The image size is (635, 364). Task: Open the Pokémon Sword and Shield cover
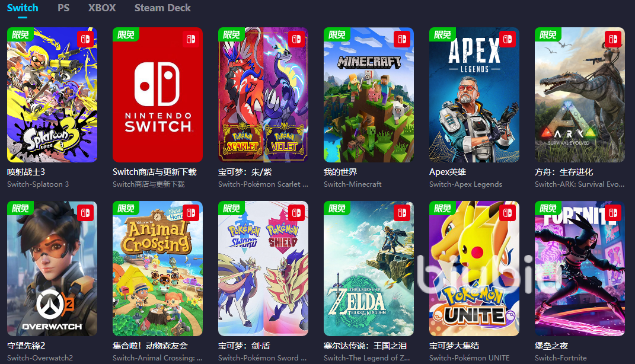tap(263, 269)
